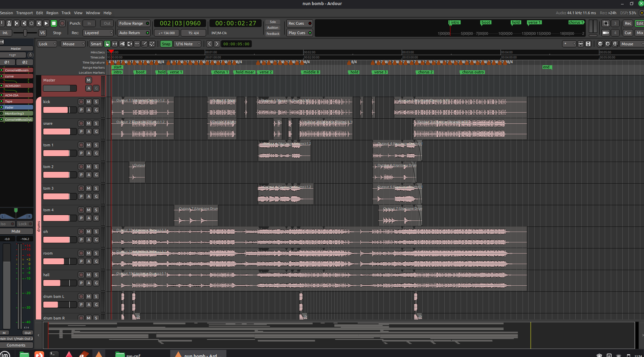Click the Follow Range button
Image resolution: width=644 pixels, height=357 pixels.
pyautogui.click(x=134, y=23)
